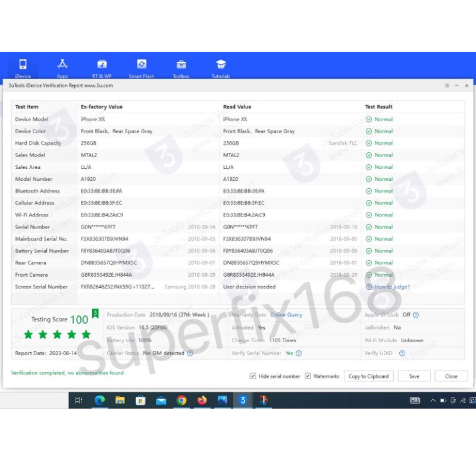This screenshot has width=476, height=476.
Task: Click help icon next to Verify UDID
Action: click(402, 353)
